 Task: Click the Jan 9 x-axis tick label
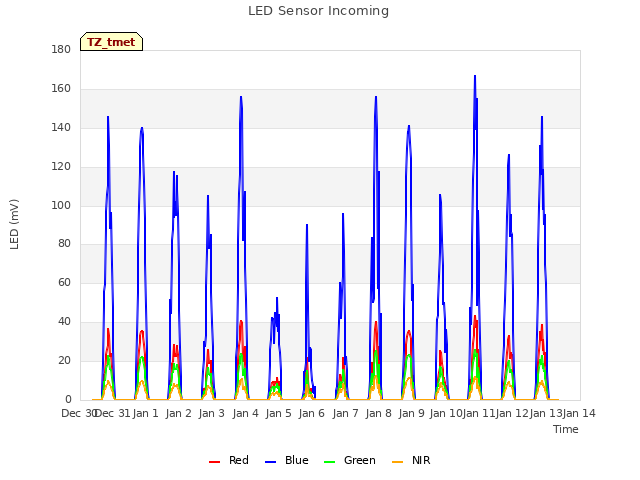coord(411,413)
